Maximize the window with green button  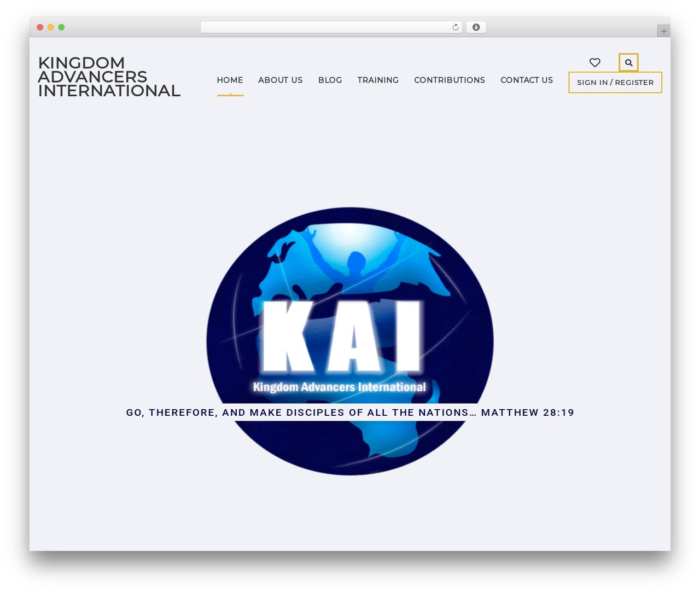(61, 27)
